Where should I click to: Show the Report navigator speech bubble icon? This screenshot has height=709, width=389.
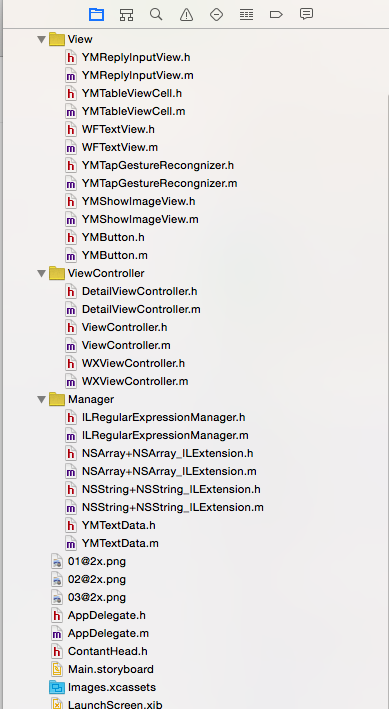coord(306,14)
